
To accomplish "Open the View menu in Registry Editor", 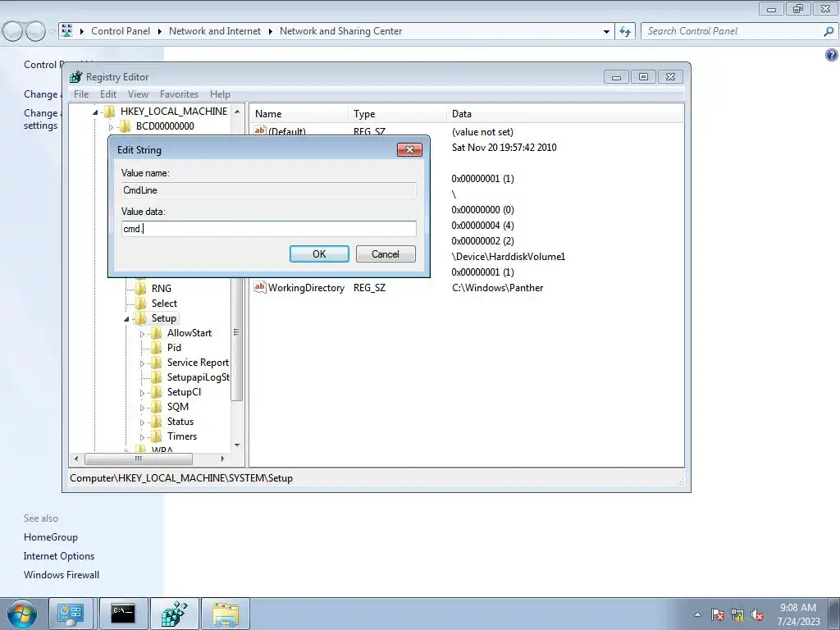I will [x=138, y=94].
